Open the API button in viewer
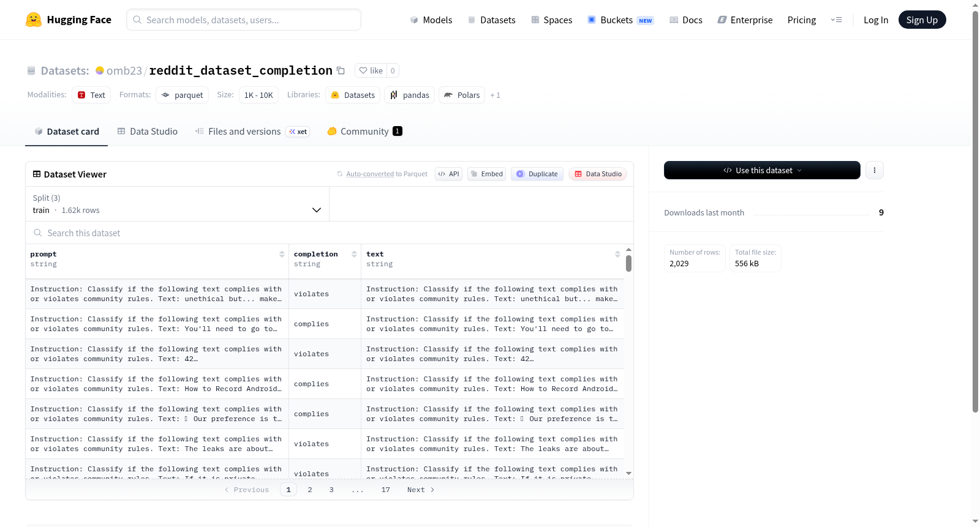Screen dimensions: 980x527 click(448, 174)
